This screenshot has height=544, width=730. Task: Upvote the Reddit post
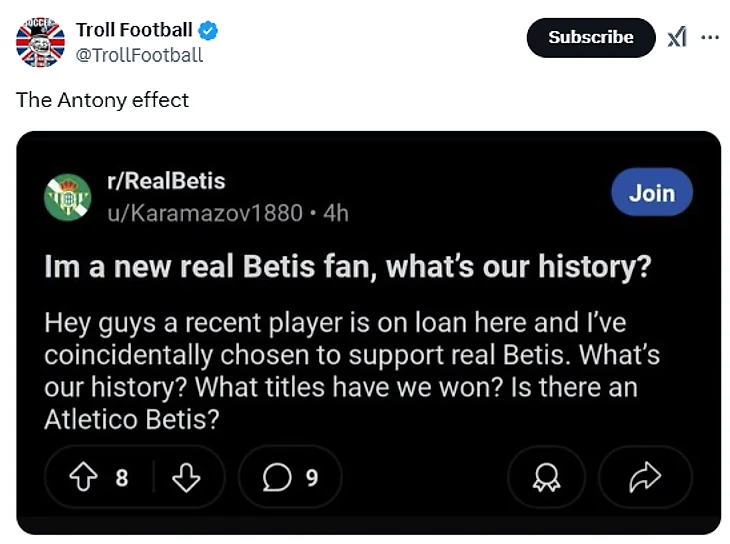pyautogui.click(x=82, y=478)
